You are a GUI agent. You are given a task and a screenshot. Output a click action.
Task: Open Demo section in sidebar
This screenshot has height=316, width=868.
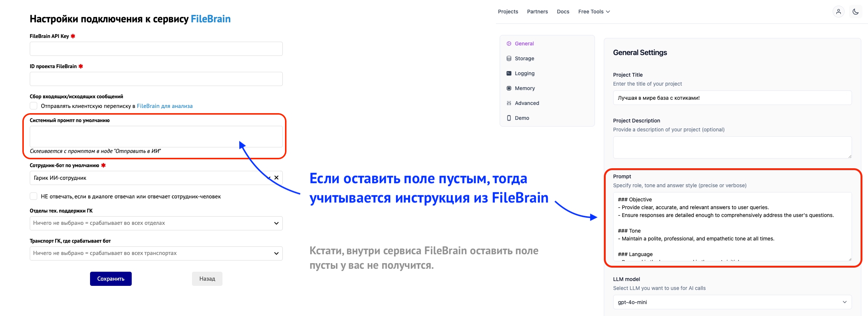pos(522,118)
